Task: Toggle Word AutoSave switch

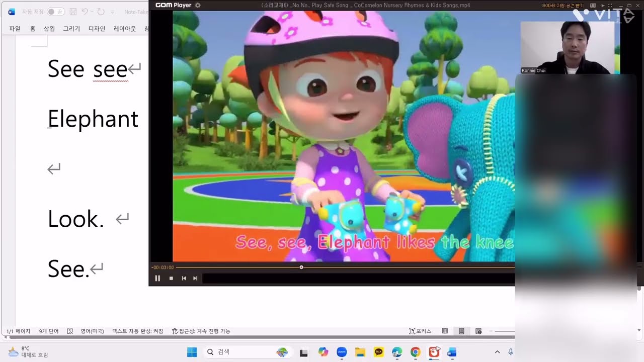Action: click(56, 12)
